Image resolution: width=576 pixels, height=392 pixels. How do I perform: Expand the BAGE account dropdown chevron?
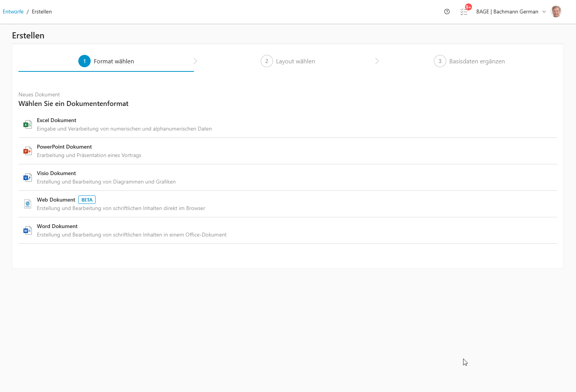[544, 12]
